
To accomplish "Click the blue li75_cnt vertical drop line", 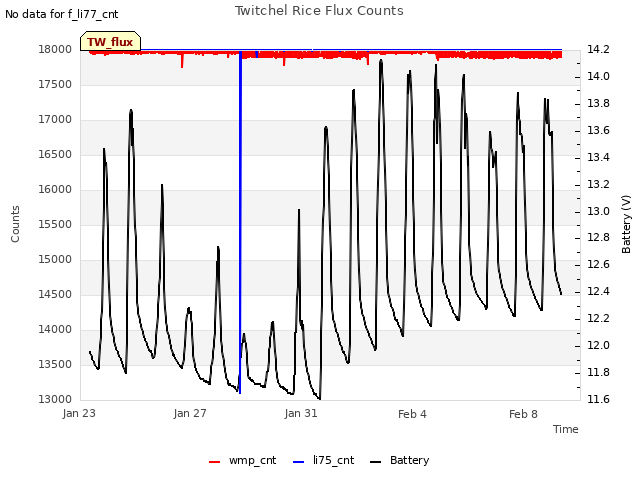I will tap(240, 222).
